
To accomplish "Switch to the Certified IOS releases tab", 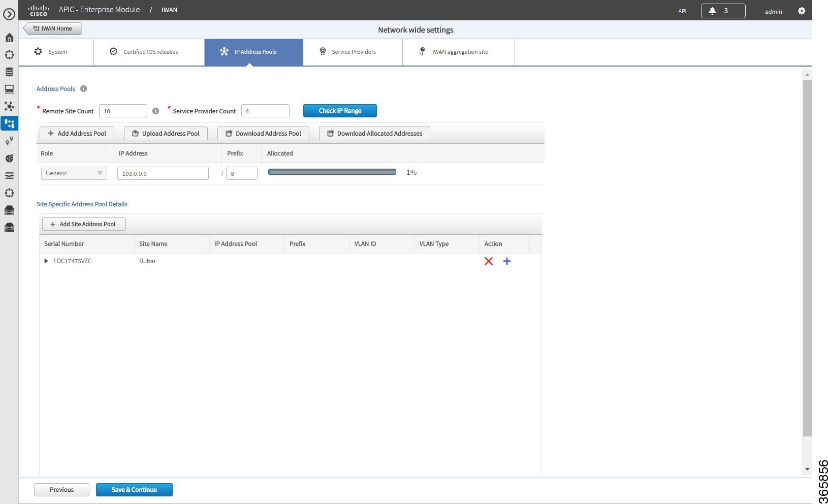I will point(149,52).
